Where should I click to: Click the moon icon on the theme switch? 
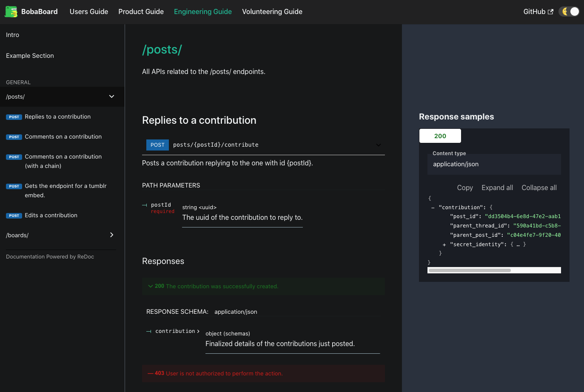pyautogui.click(x=565, y=11)
